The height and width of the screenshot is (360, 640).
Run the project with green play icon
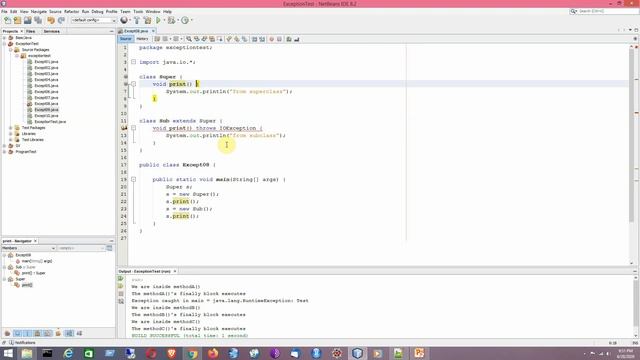[158, 20]
